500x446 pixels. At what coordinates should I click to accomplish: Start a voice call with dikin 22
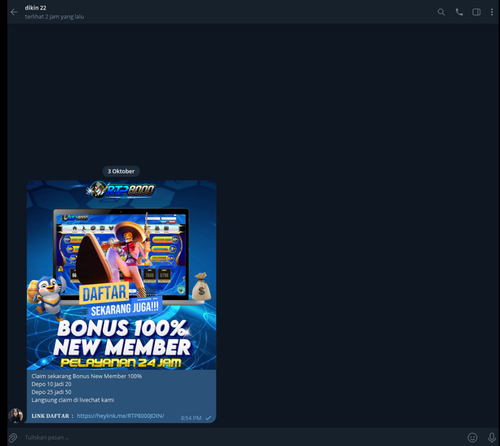[x=459, y=12]
